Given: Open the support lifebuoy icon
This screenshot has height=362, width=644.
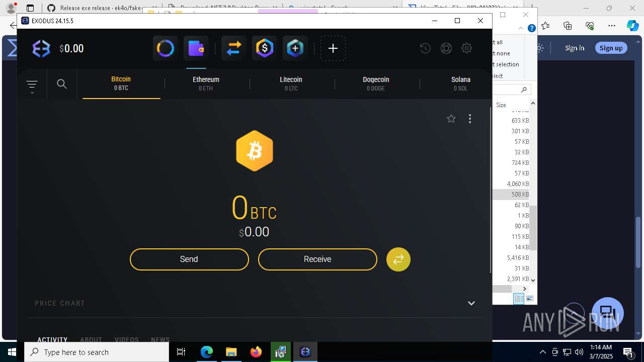Looking at the screenshot, I should [446, 48].
